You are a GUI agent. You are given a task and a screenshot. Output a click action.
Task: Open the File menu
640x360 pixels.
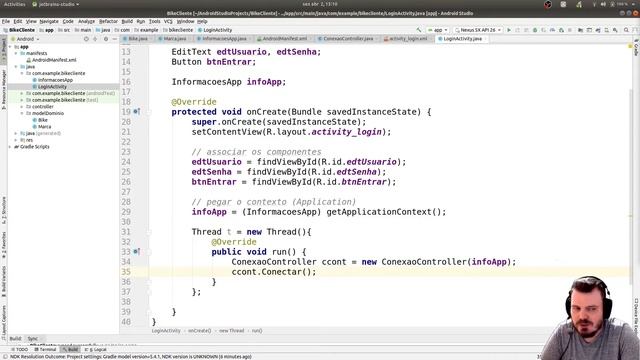click(x=6, y=21)
